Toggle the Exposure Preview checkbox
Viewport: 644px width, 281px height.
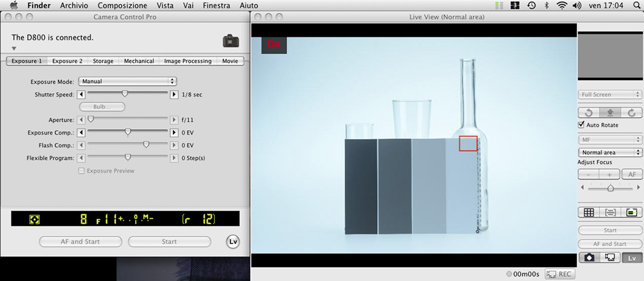(81, 171)
